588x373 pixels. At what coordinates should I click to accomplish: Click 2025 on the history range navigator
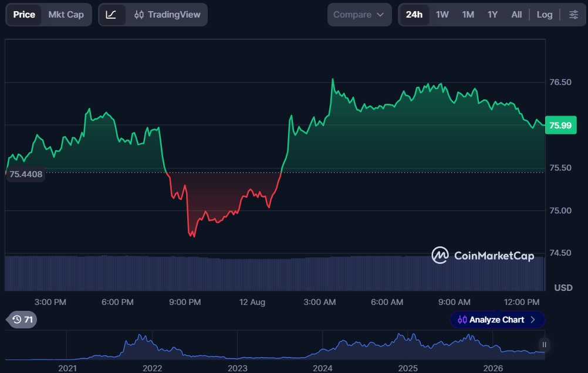click(408, 368)
